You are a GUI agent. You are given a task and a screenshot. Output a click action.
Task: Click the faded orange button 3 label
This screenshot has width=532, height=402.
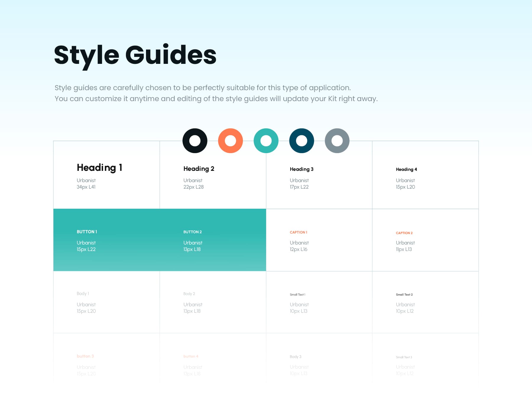85,356
